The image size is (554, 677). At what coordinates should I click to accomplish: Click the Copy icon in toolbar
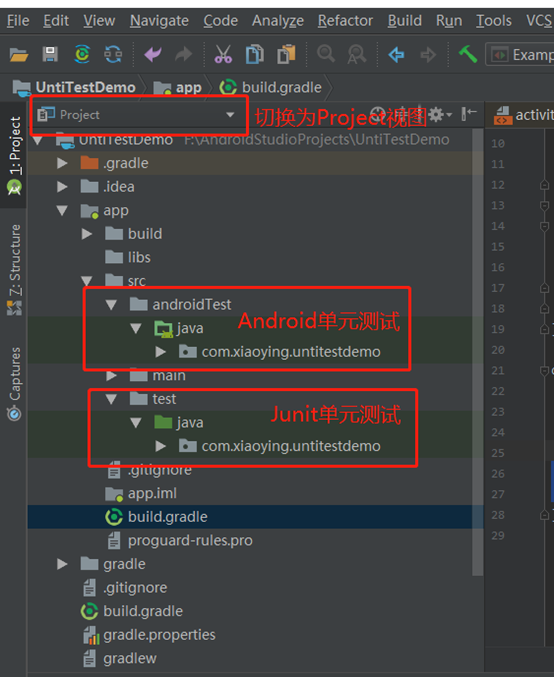tap(255, 54)
